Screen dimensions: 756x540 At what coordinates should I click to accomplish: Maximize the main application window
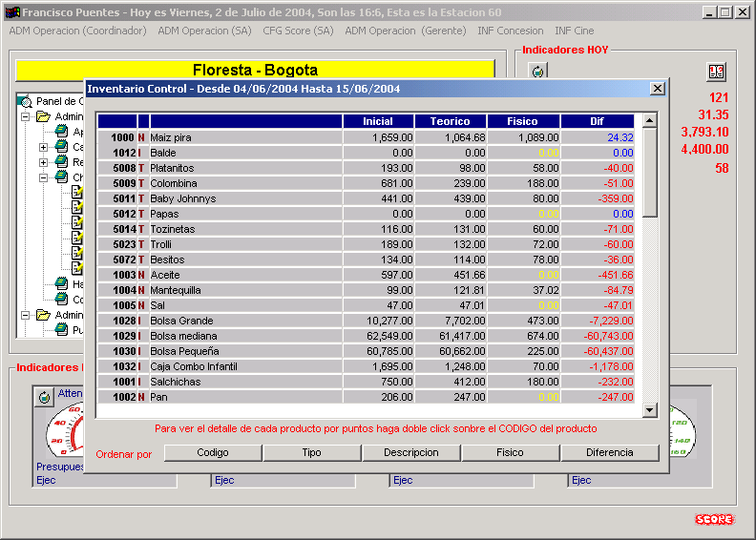724,12
